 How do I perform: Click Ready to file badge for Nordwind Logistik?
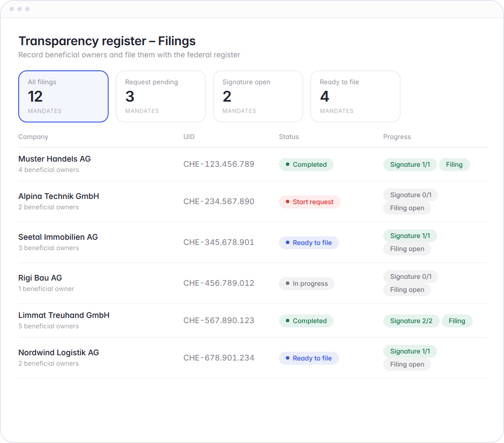tap(309, 358)
